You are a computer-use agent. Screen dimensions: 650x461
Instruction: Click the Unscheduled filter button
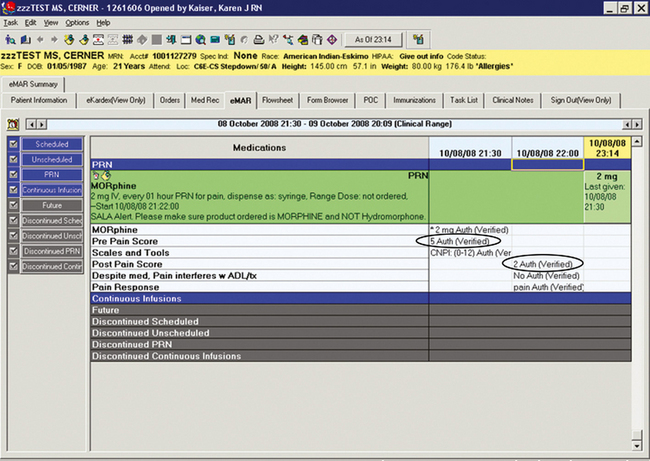click(52, 160)
